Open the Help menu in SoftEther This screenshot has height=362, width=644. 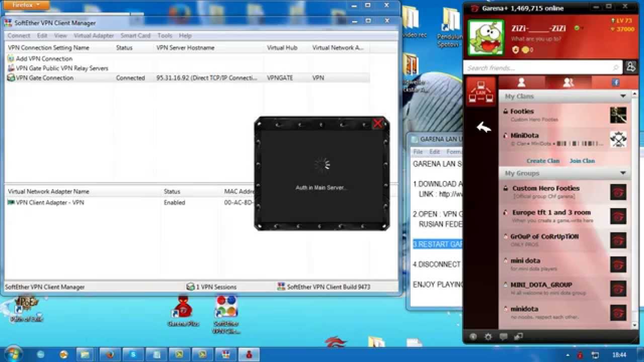(x=185, y=36)
